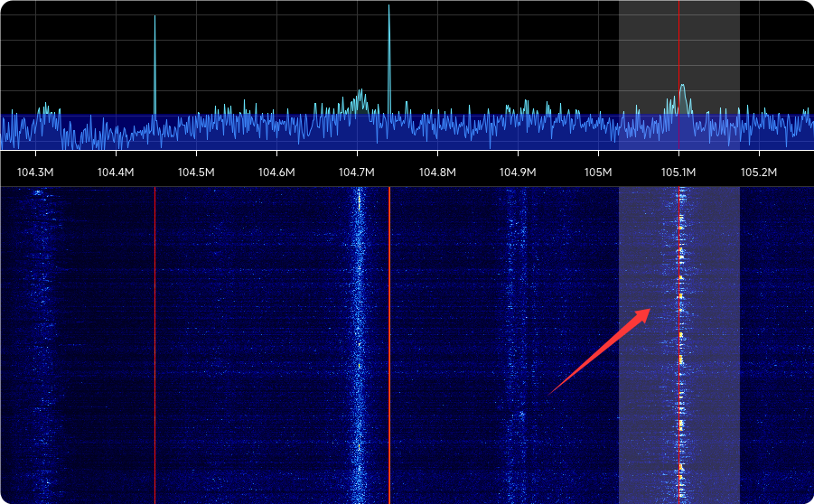Screen dimensions: 814x504
Task: Click the 104.4M frequency label
Action: 116,173
